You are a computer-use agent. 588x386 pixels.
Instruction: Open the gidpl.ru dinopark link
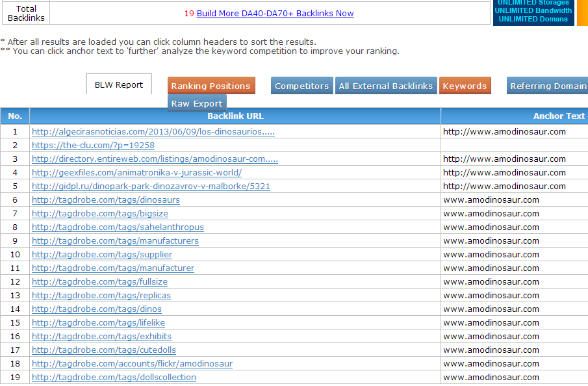click(151, 186)
